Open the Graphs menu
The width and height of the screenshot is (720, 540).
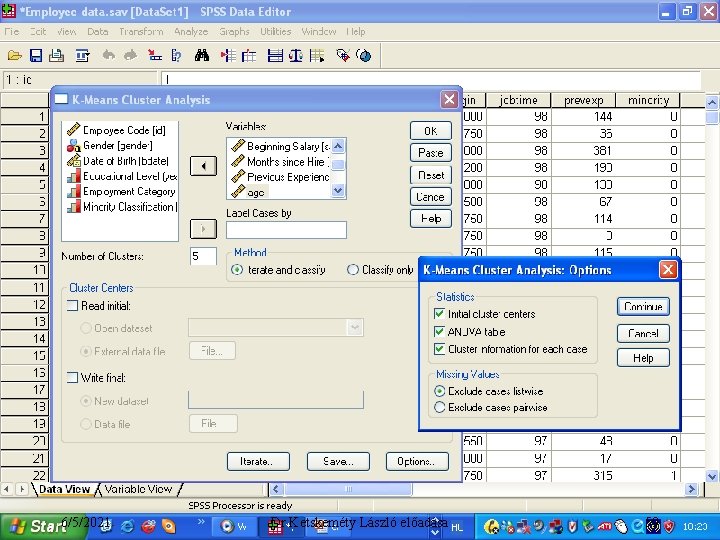[234, 32]
